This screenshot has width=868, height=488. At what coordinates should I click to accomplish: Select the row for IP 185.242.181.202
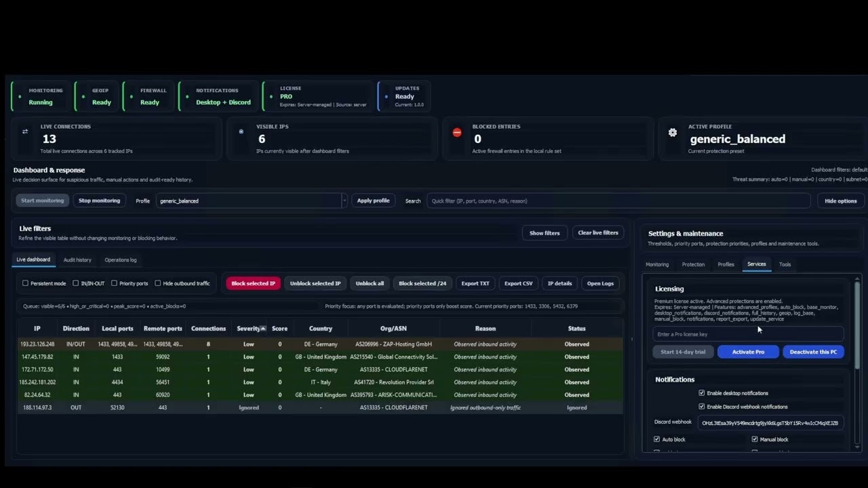click(320, 382)
